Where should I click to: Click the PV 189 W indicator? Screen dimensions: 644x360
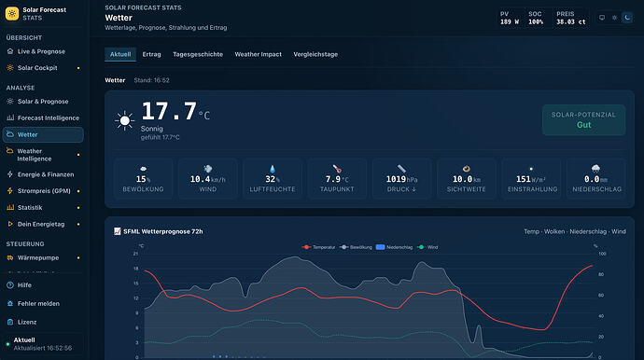tap(510, 18)
